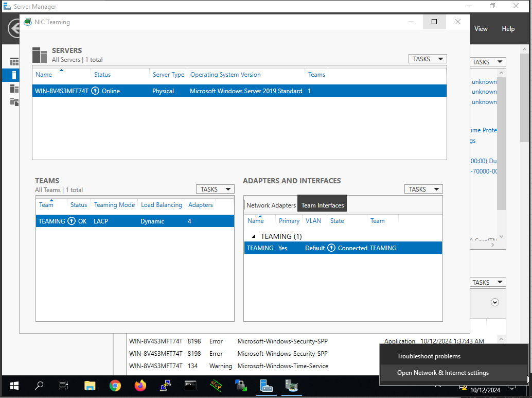532x398 pixels.
Task: Open Command Prompt from the taskbar
Action: tap(190, 385)
